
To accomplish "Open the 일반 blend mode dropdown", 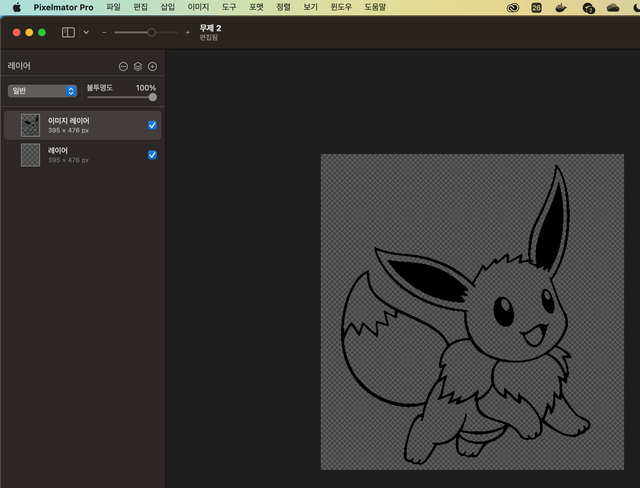I will coord(42,91).
